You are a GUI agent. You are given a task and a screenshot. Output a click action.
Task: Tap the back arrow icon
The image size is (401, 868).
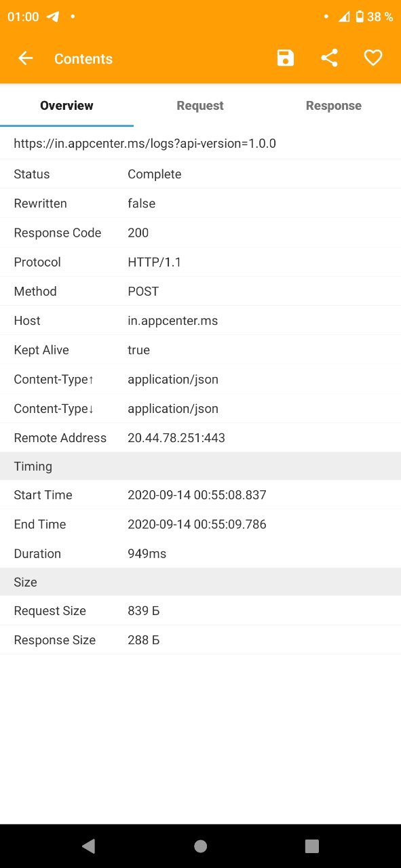(x=25, y=58)
